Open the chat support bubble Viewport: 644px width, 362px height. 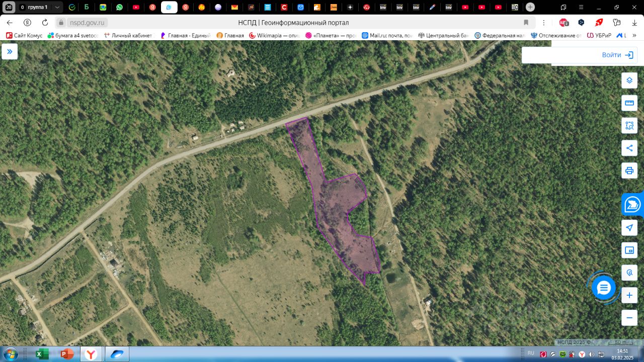click(x=604, y=288)
